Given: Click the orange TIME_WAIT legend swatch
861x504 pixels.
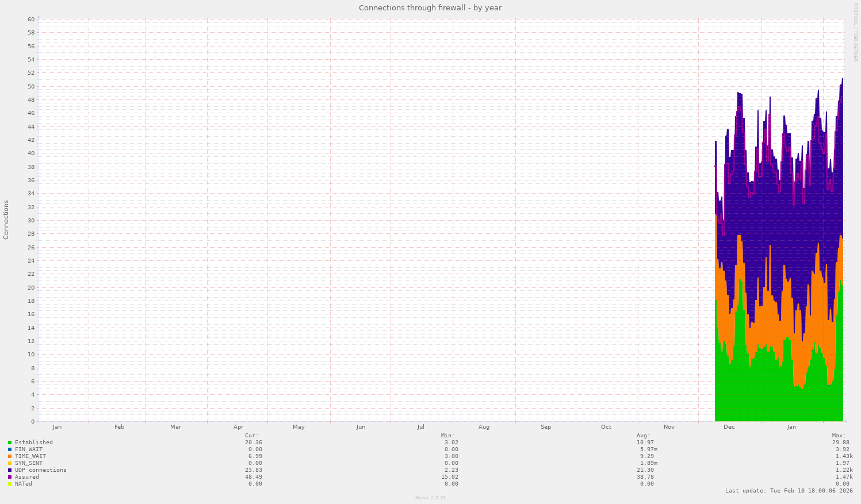Looking at the screenshot, I should [x=10, y=456].
